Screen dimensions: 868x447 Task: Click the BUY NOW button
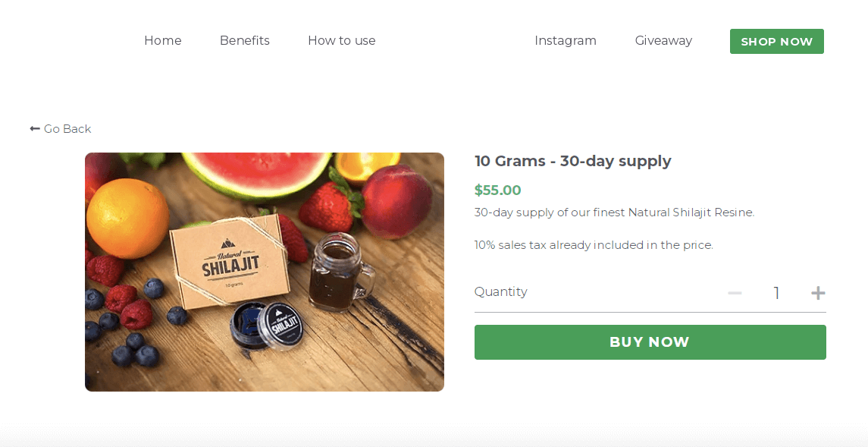[650, 342]
